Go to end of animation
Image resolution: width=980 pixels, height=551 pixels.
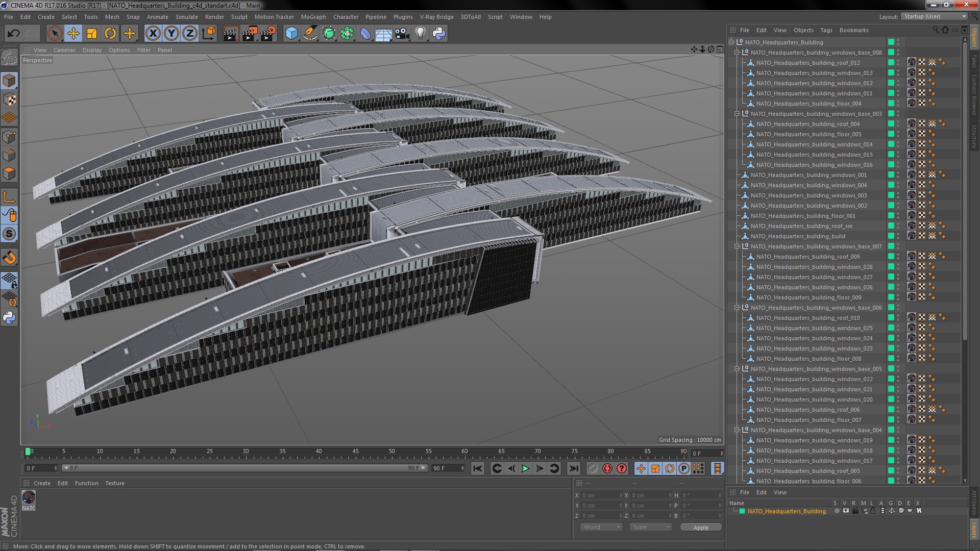pyautogui.click(x=574, y=468)
